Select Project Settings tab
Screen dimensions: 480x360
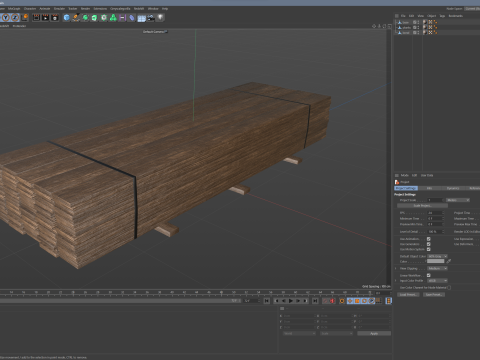tap(406, 188)
